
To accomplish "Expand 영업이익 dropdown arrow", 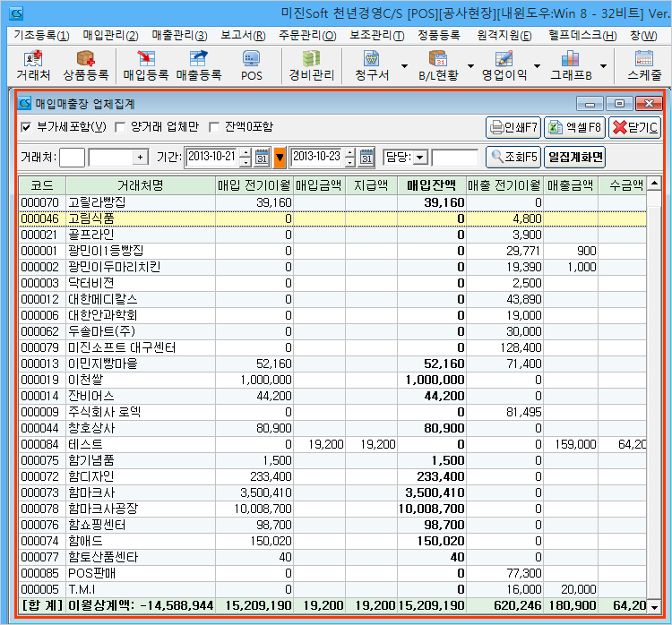I will (537, 66).
